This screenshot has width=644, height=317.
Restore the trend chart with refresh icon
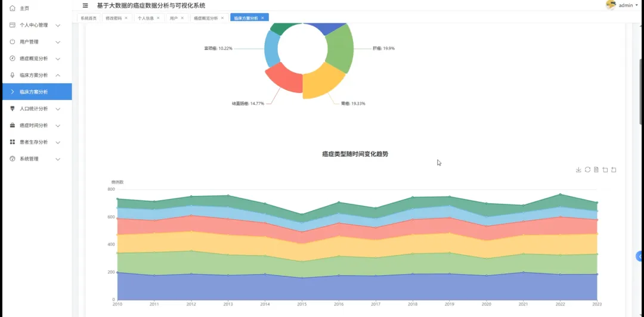click(587, 170)
